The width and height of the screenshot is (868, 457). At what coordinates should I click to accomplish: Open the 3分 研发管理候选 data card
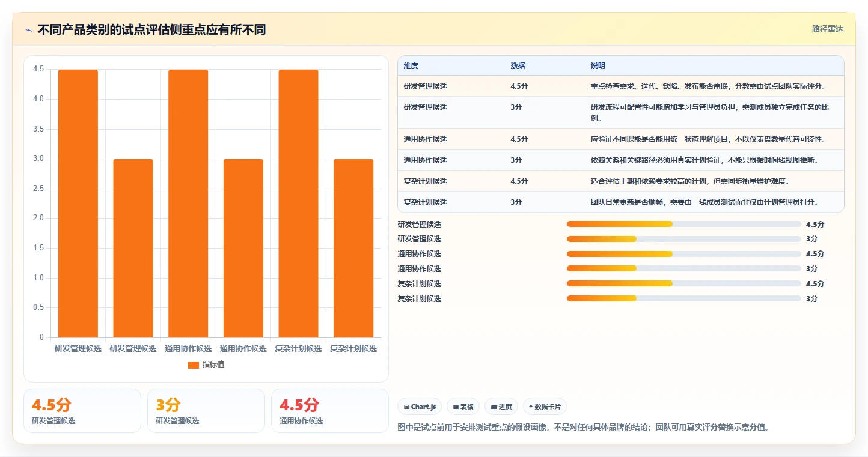206,411
